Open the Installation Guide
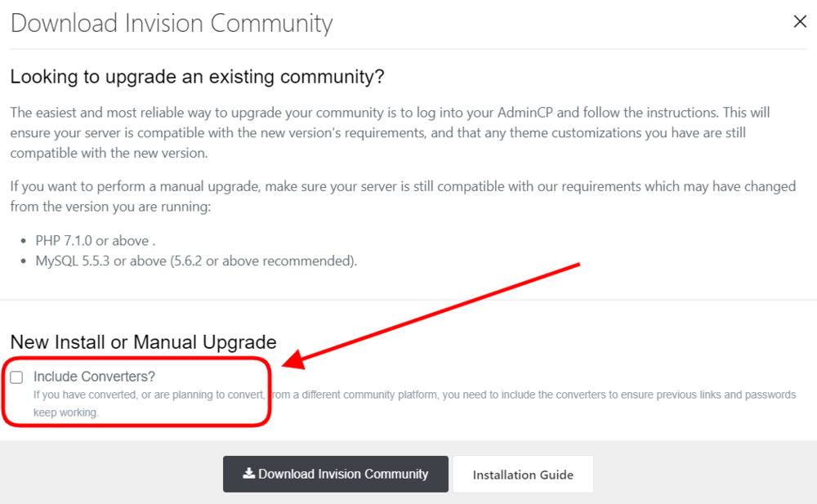Screen dimensions: 817x504 pos(523,475)
